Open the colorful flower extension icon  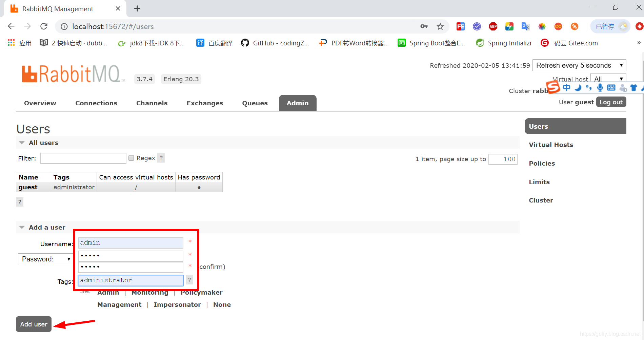click(542, 26)
